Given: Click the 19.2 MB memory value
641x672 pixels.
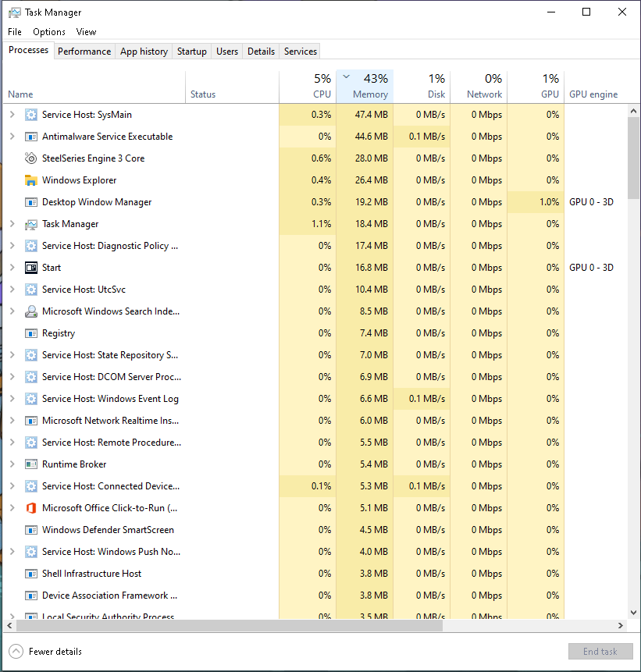Looking at the screenshot, I should [x=372, y=202].
